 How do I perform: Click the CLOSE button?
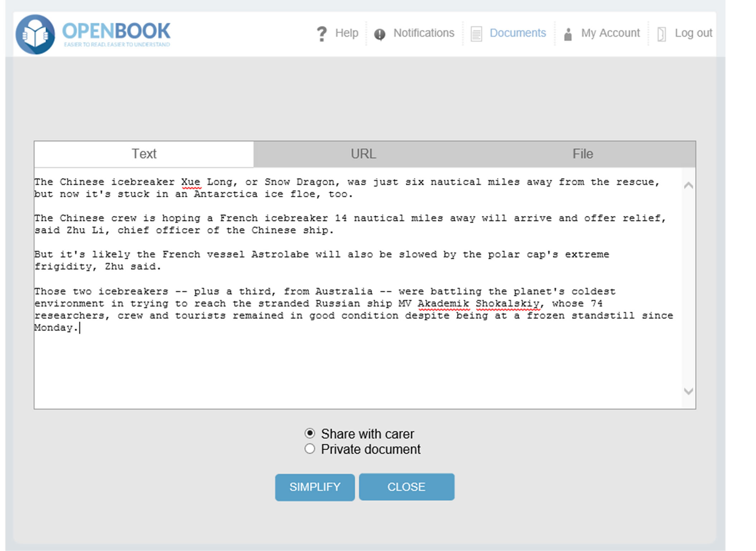(406, 487)
